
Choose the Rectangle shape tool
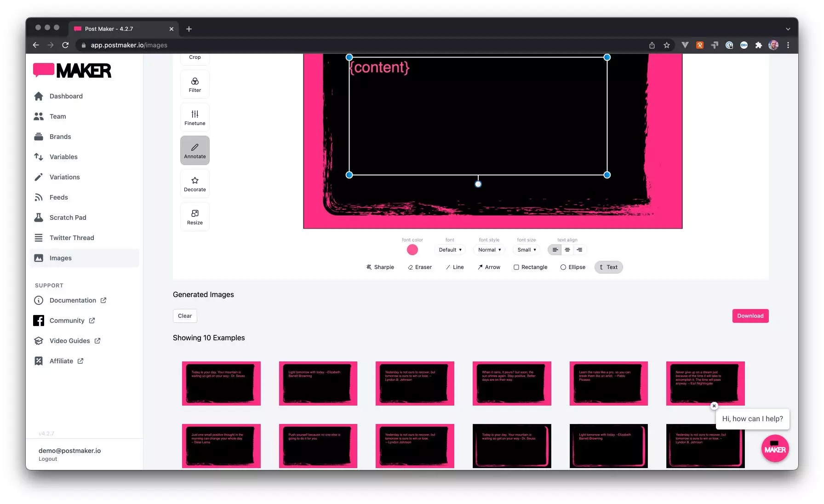tap(530, 267)
